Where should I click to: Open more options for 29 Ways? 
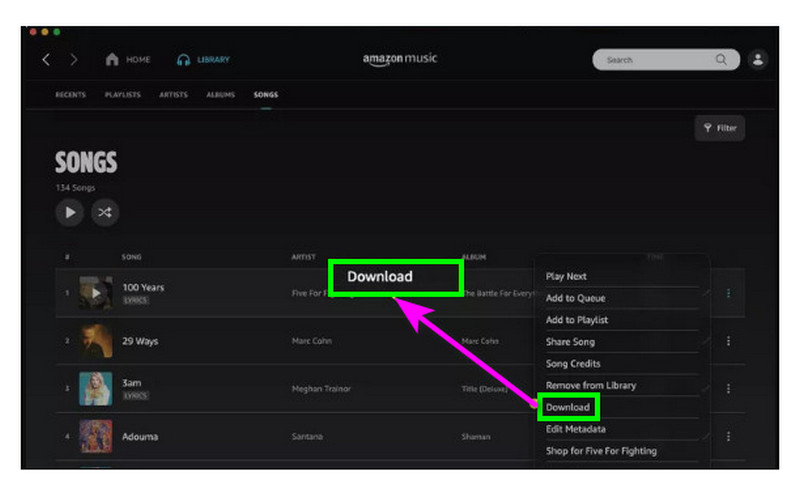coord(728,341)
